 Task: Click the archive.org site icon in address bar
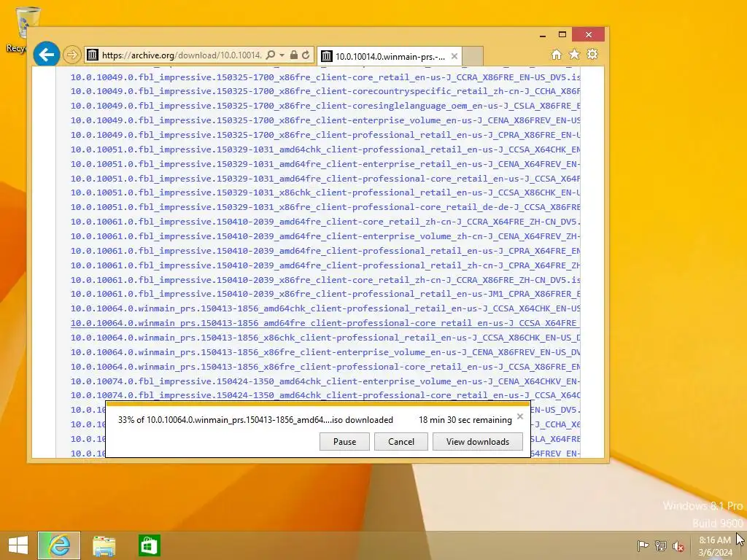(x=93, y=55)
